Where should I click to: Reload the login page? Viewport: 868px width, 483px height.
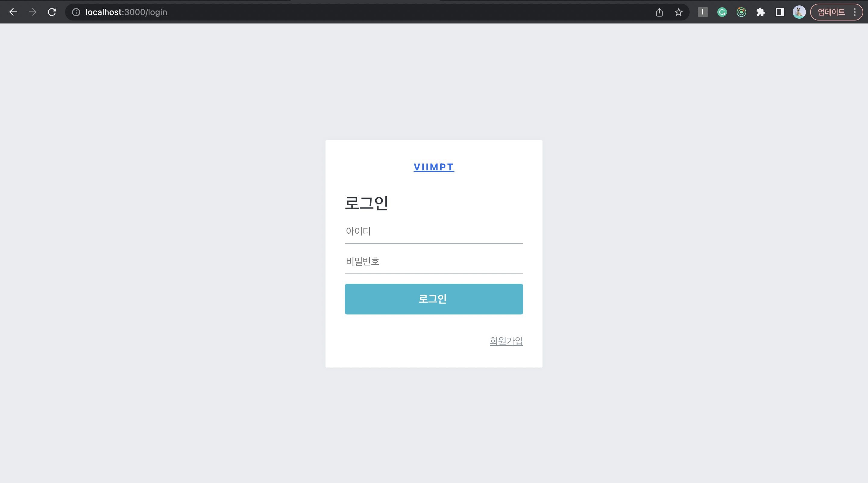tap(52, 12)
